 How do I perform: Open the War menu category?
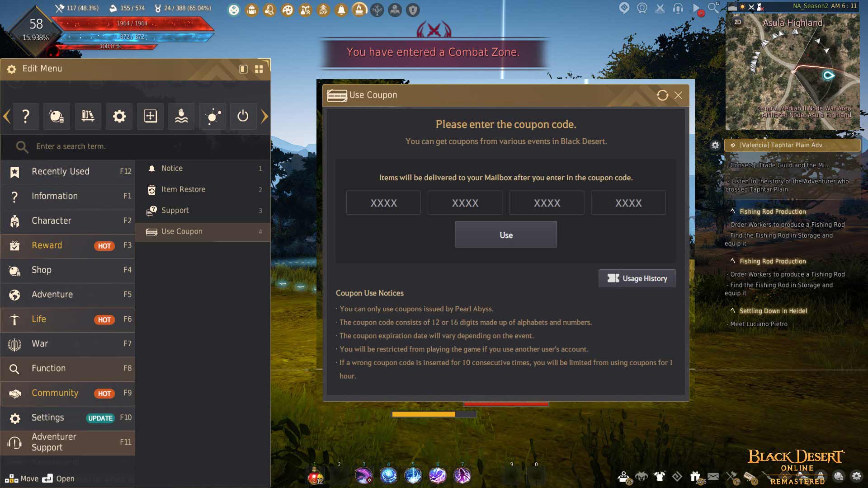pos(68,344)
